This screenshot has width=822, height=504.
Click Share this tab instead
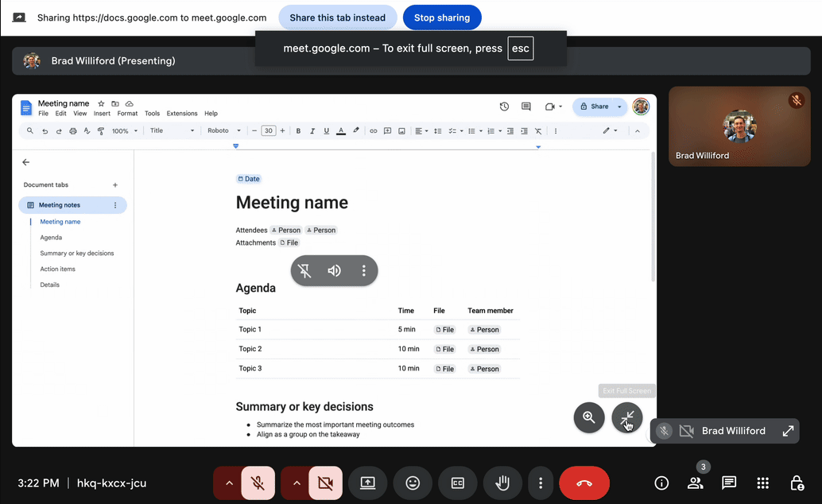tap(338, 17)
